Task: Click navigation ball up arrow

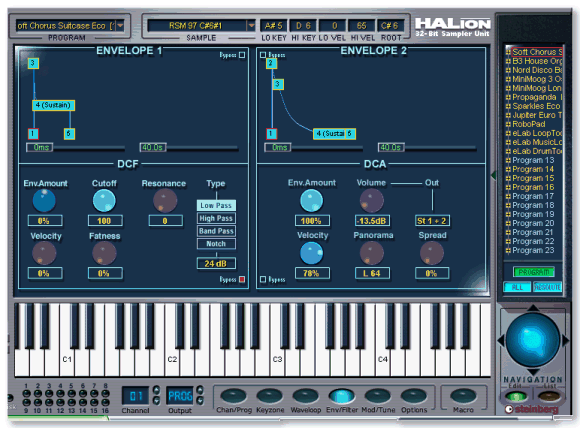Action: point(533,308)
